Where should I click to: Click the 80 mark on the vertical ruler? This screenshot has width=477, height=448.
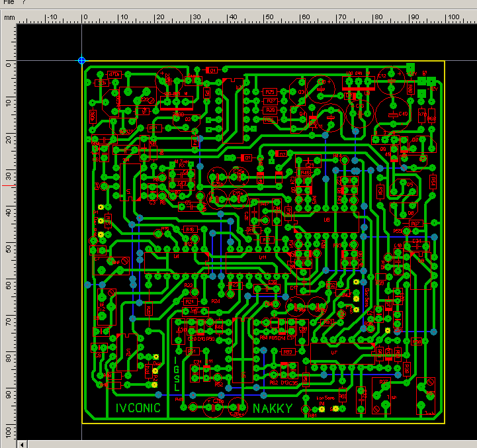pos(8,358)
